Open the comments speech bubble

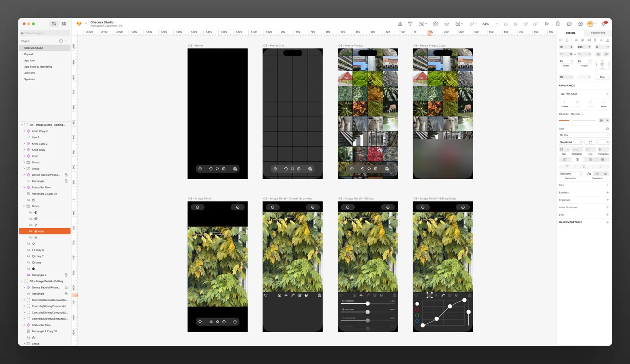(569, 24)
